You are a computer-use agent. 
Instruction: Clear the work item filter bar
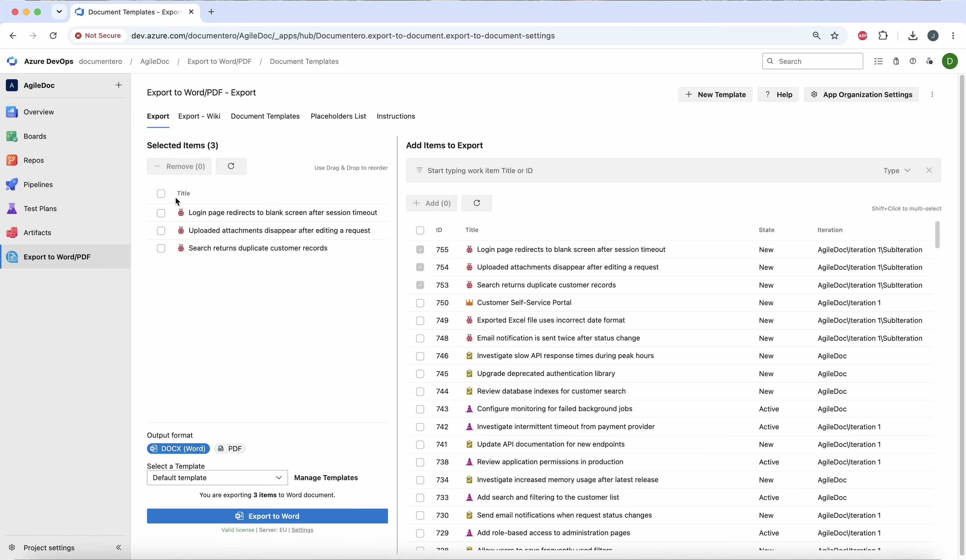(929, 170)
